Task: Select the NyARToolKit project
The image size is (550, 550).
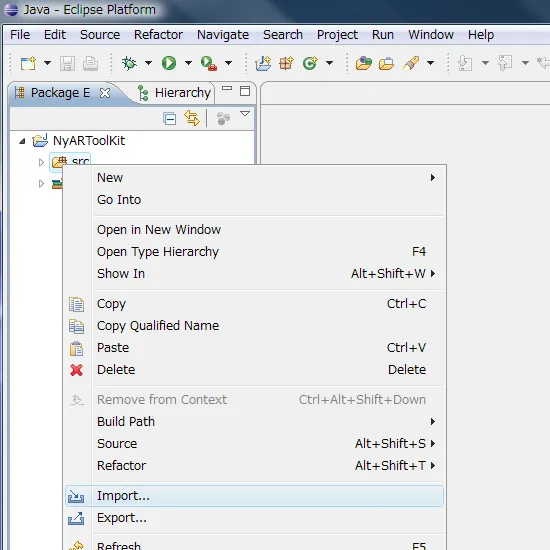Action: pos(89,141)
